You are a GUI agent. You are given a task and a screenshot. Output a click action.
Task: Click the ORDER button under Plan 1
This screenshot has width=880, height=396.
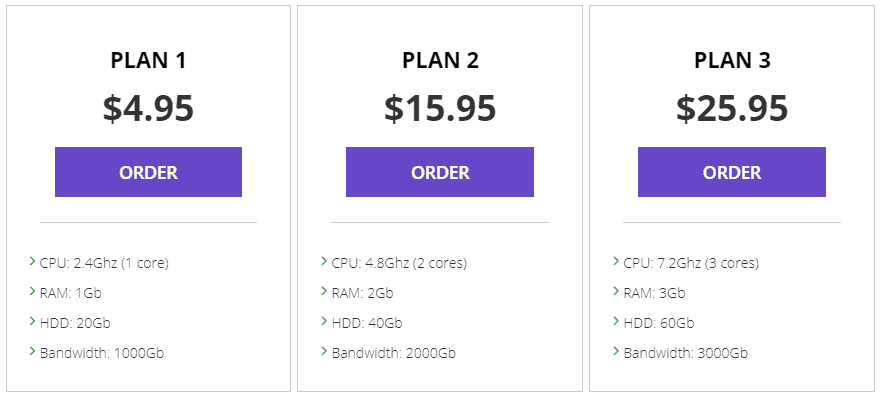click(148, 172)
